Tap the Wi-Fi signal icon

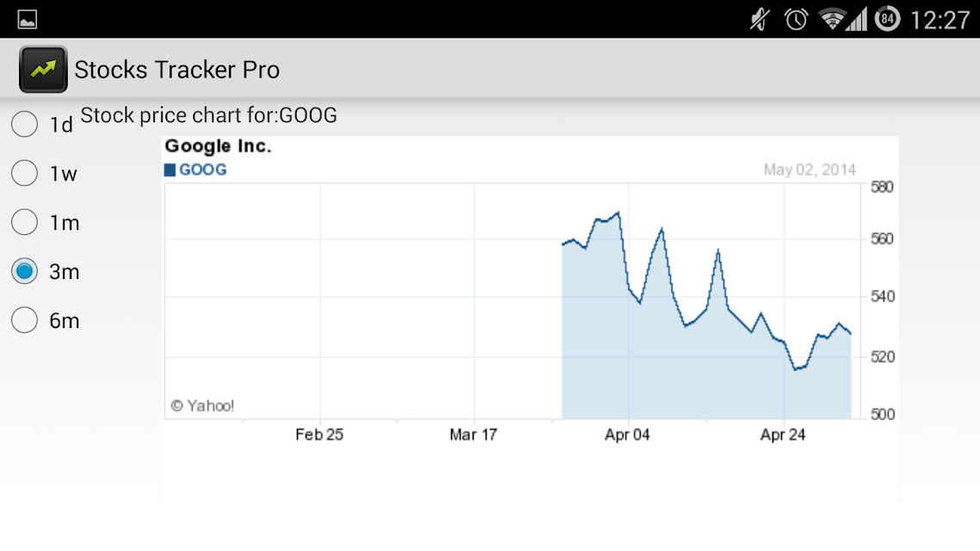coord(832,19)
